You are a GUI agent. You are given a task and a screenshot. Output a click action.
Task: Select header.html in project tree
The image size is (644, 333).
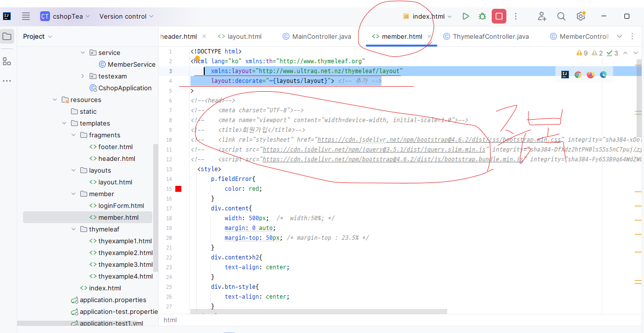pyautogui.click(x=112, y=158)
